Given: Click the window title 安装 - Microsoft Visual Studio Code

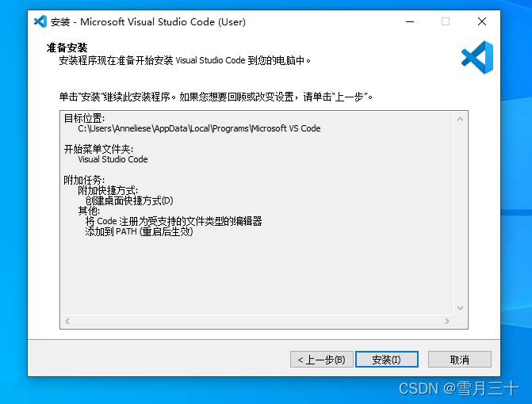Looking at the screenshot, I should click(x=148, y=22).
